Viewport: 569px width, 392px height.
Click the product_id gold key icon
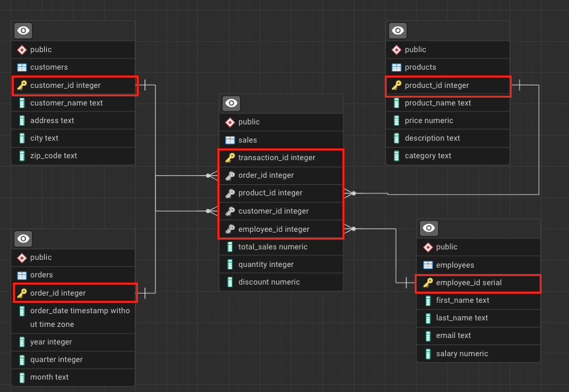click(396, 85)
